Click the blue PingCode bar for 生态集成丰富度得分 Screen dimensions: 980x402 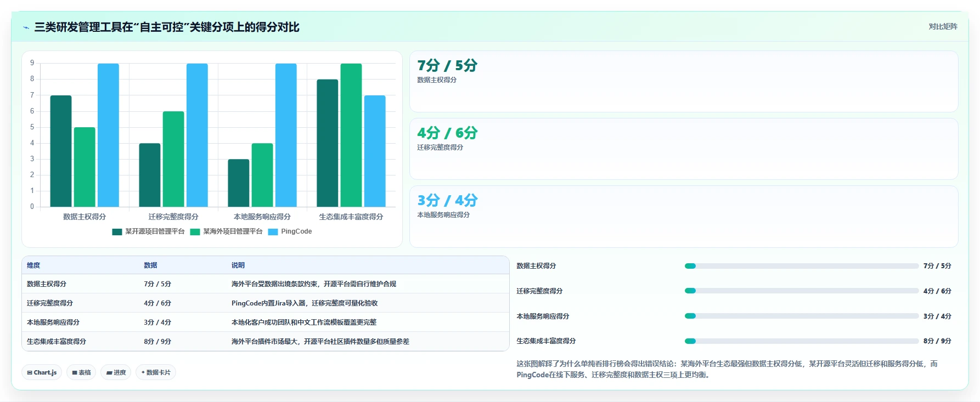click(375, 151)
